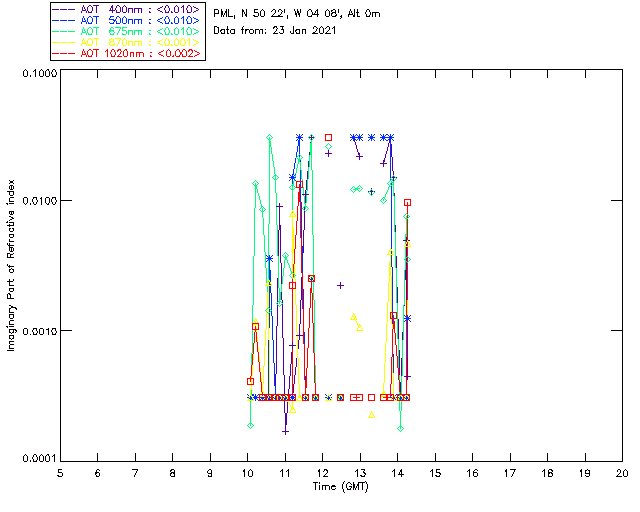Click the x-axis tick label 8
The width and height of the screenshot is (640, 512).
(x=173, y=474)
